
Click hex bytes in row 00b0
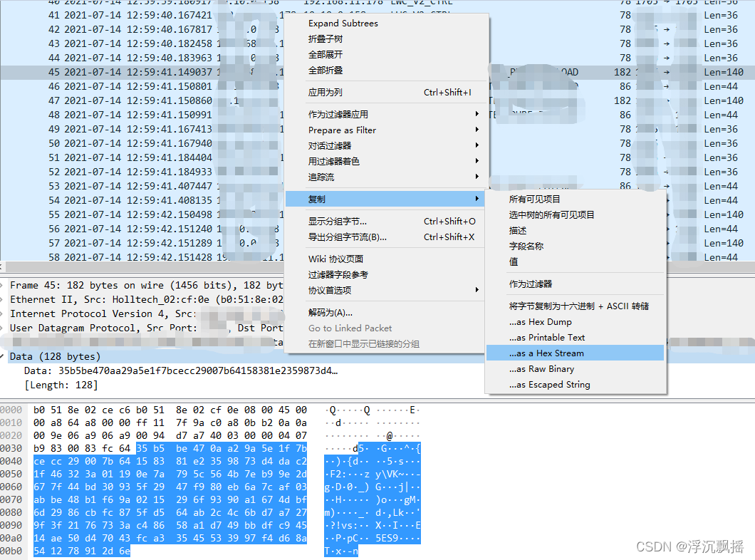(x=82, y=551)
